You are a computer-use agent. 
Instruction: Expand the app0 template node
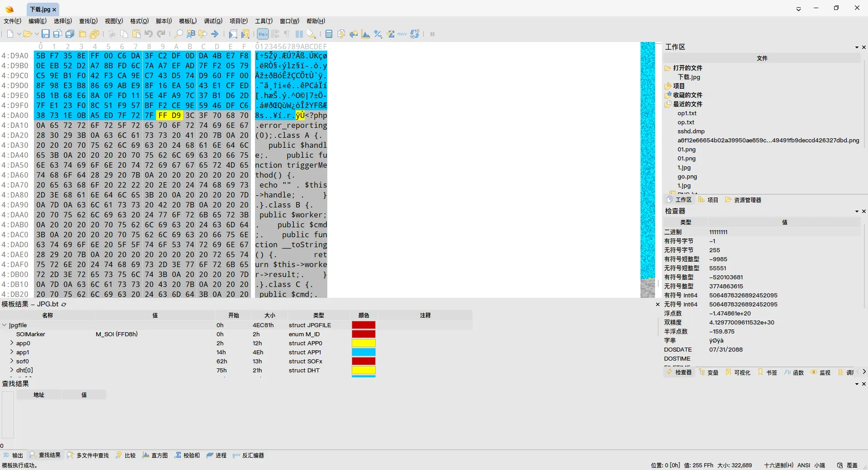coord(11,343)
